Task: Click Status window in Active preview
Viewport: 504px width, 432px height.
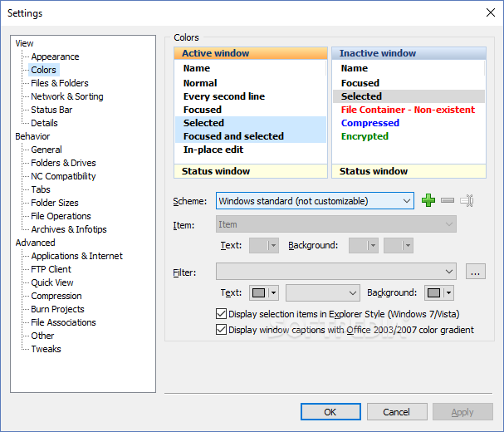Action: point(251,171)
